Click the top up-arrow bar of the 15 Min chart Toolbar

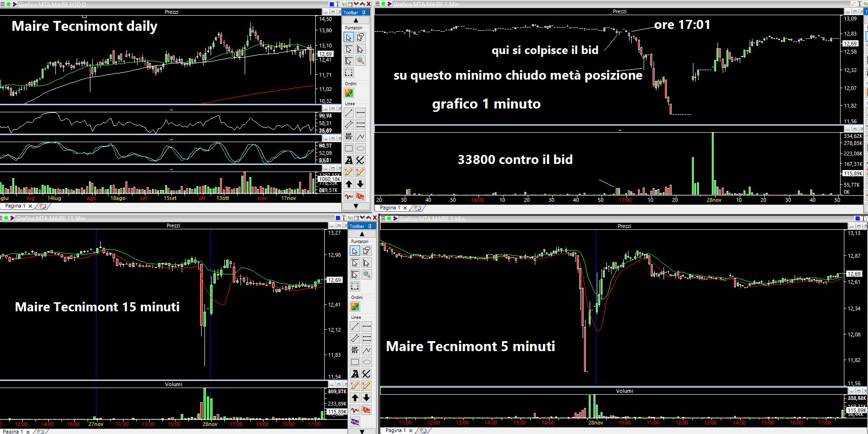click(x=362, y=234)
